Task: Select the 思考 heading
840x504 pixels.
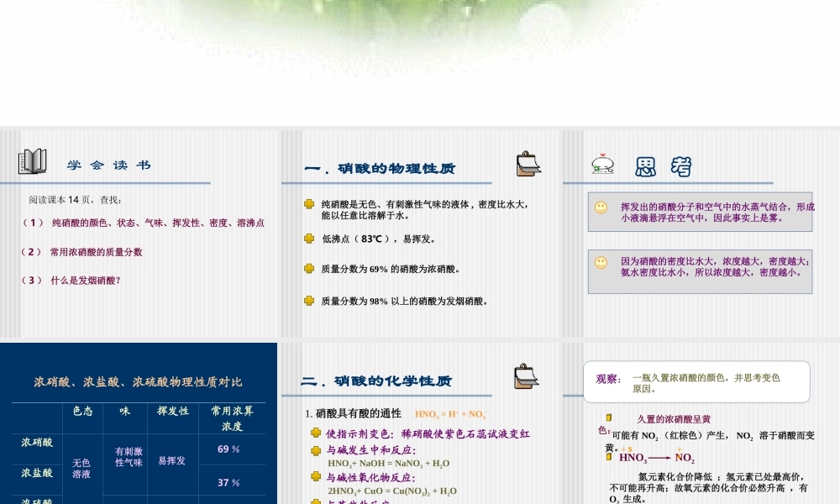Action: coord(664,166)
